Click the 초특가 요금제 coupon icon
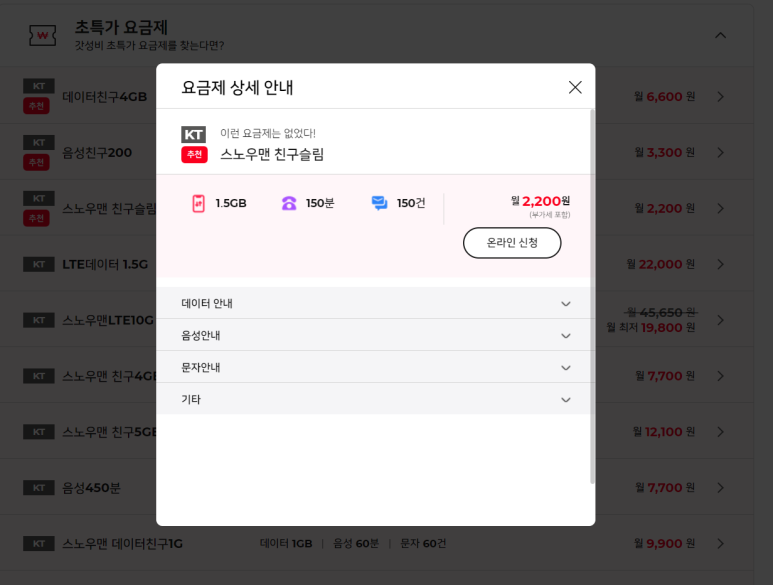Viewport: 773px width, 585px height. (42, 35)
